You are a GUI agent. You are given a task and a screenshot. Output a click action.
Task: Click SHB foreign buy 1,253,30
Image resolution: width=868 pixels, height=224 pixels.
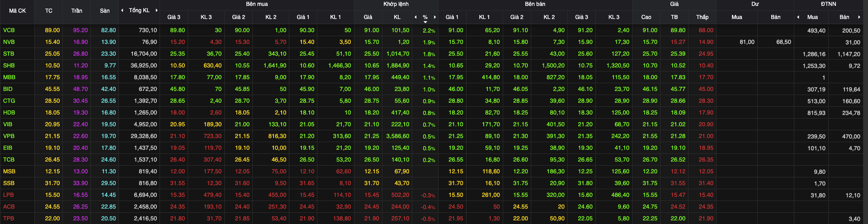point(814,66)
